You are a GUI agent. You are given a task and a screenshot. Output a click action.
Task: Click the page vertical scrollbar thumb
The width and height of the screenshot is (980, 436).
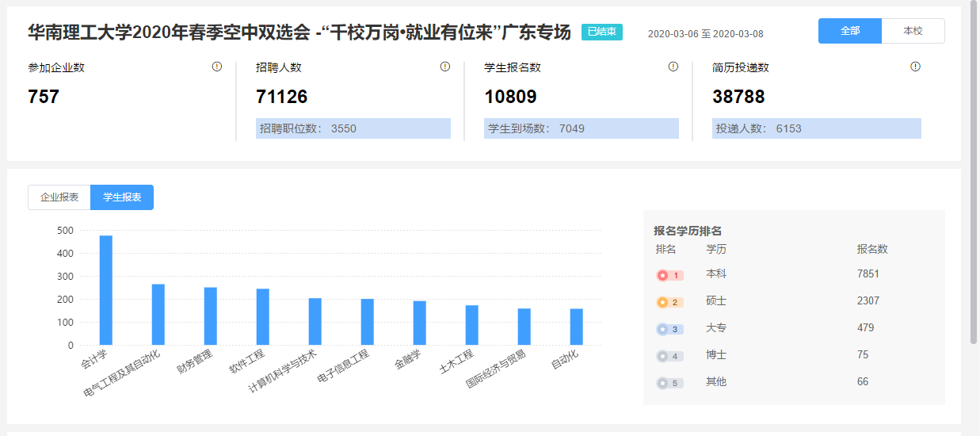coord(974,174)
